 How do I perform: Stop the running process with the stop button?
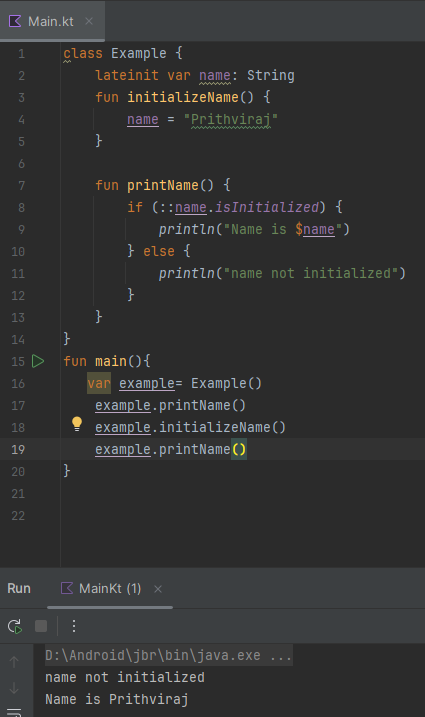41,626
